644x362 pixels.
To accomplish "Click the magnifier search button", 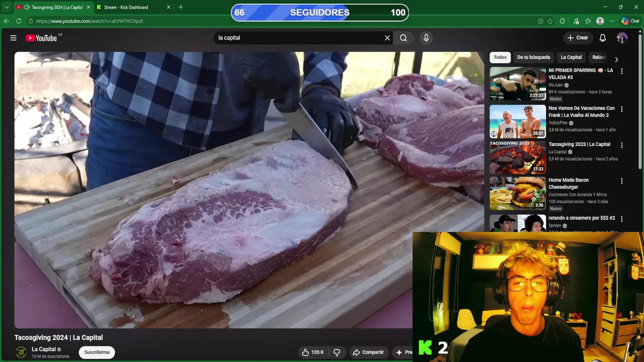I will 404,38.
